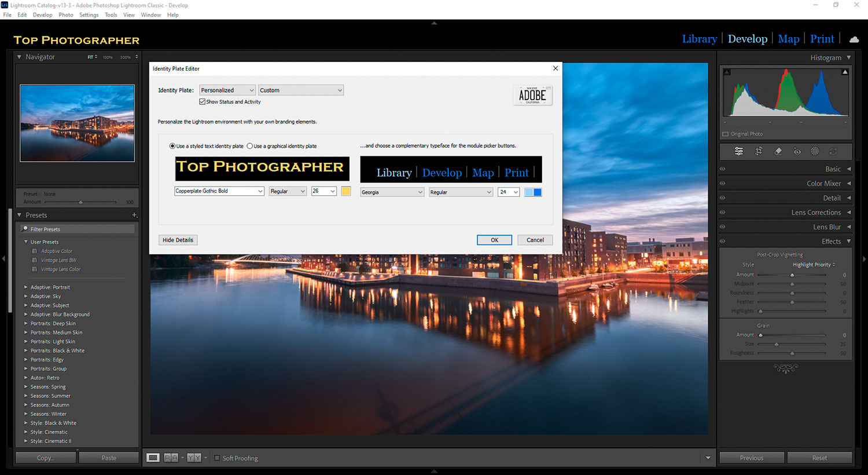Add new preset with plus icon
This screenshot has height=475, width=868.
click(134, 215)
